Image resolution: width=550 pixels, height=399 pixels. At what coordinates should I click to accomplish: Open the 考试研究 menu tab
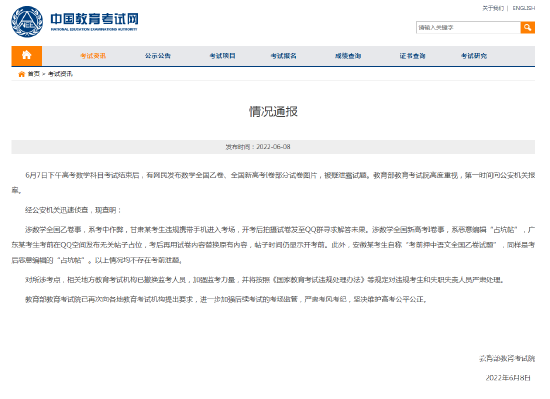tap(474, 56)
